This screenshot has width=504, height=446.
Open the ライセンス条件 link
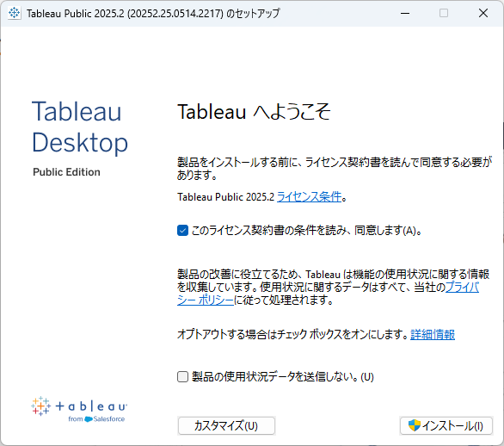[310, 196]
